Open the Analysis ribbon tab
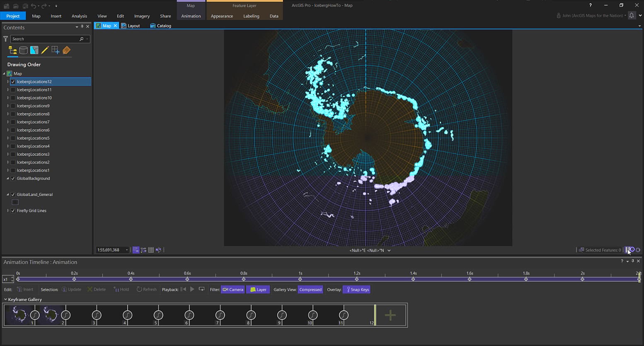This screenshot has width=644, height=346. click(x=79, y=16)
